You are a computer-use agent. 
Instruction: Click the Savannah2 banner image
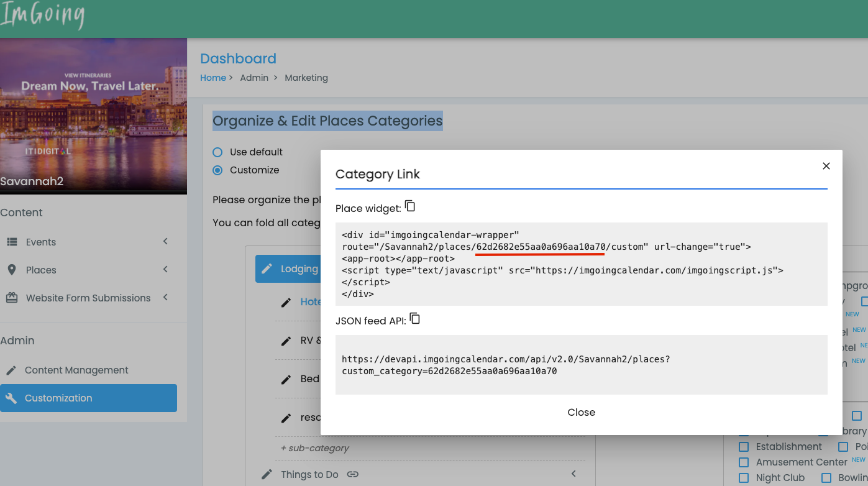pos(93,116)
